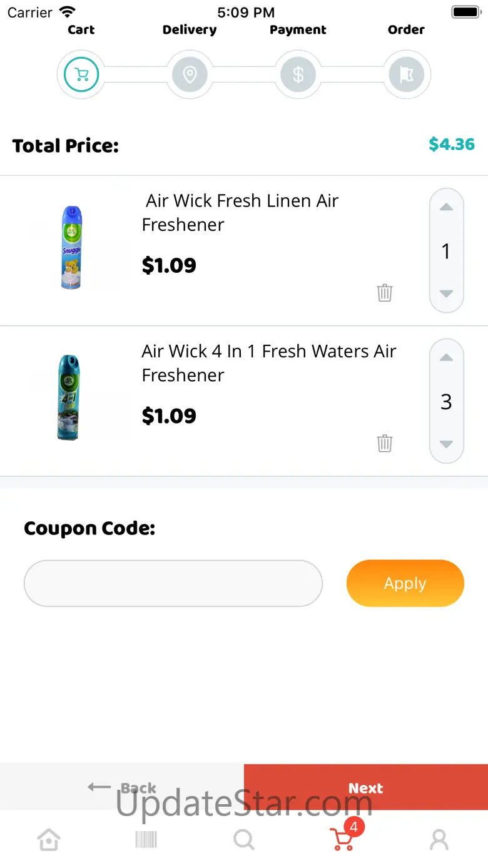This screenshot has width=488, height=868.
Task: Apply the coupon with the orange button
Action: (405, 583)
